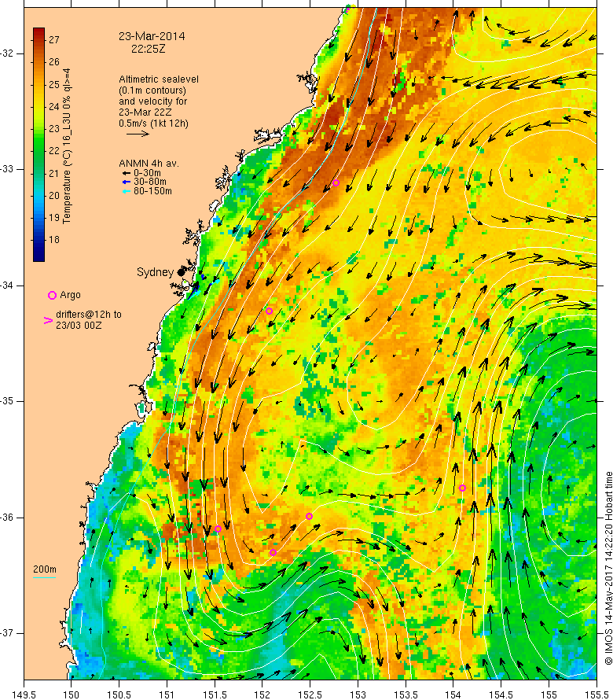Viewport: 613px width, 700px height.
Task: Click the colorbar tick label 24
Action: point(54,106)
